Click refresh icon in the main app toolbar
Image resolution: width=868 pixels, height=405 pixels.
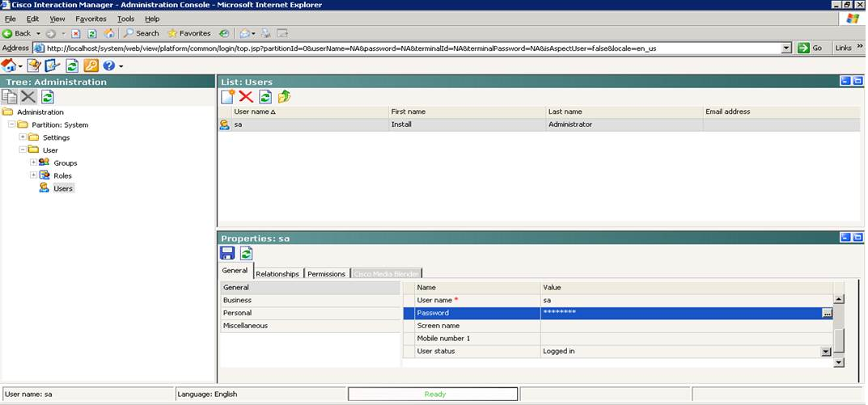(72, 65)
